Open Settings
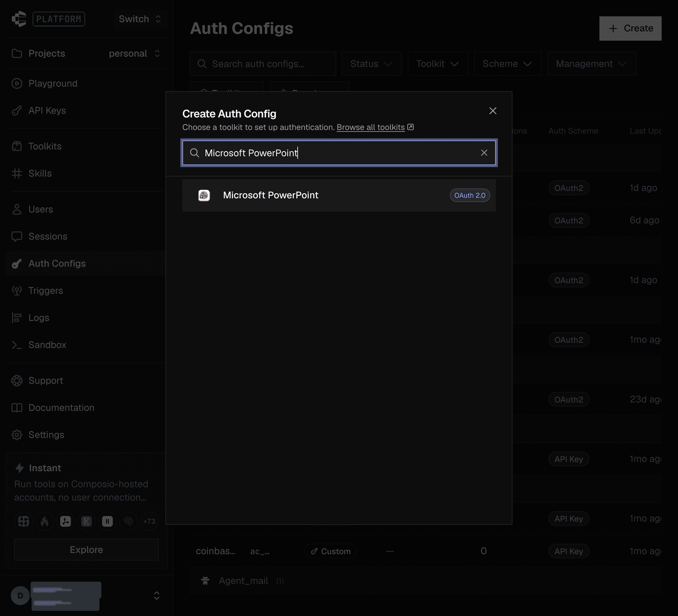Image resolution: width=678 pixels, height=616 pixels. pyautogui.click(x=46, y=435)
